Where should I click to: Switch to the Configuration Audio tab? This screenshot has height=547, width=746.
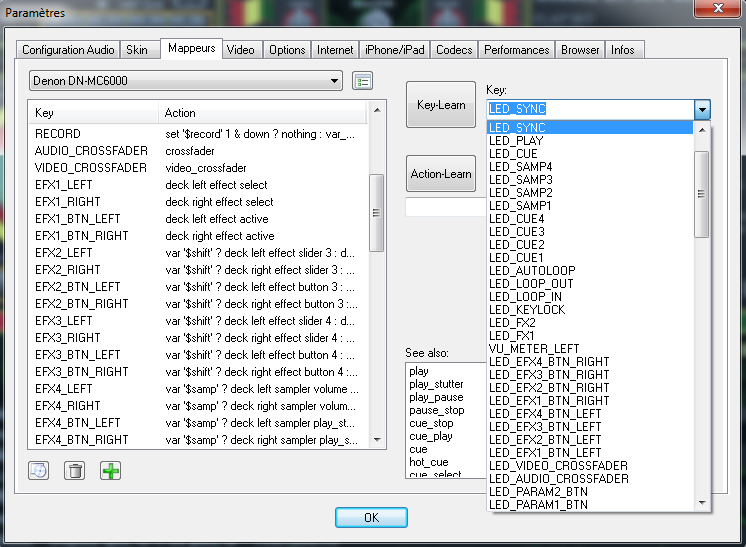click(68, 50)
